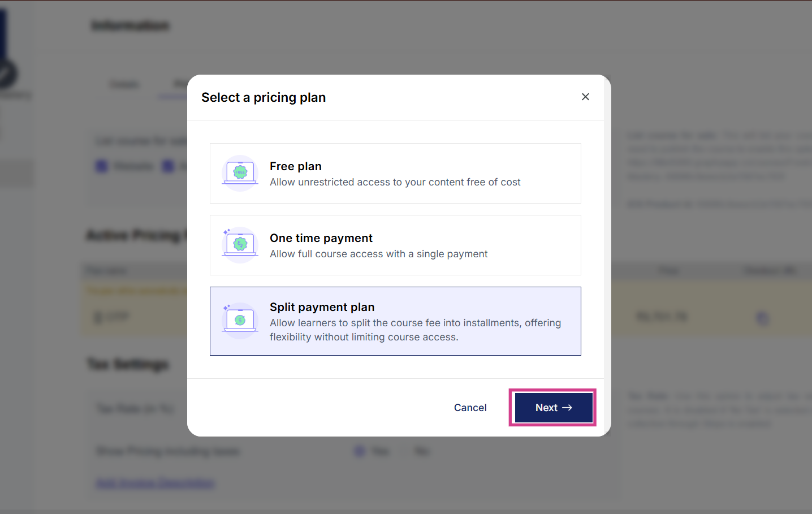Click the pencil edit icon at the top left
The image size is (812, 514).
pyautogui.click(x=6, y=74)
